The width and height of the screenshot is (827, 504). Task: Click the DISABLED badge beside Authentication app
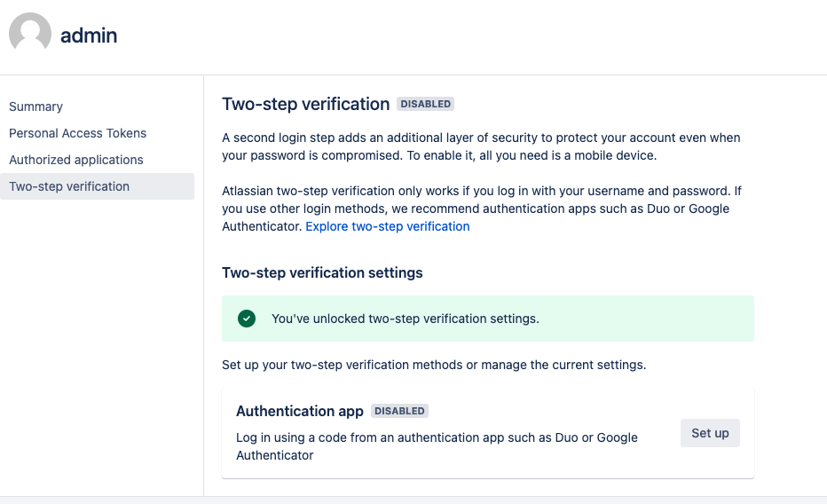click(x=399, y=411)
